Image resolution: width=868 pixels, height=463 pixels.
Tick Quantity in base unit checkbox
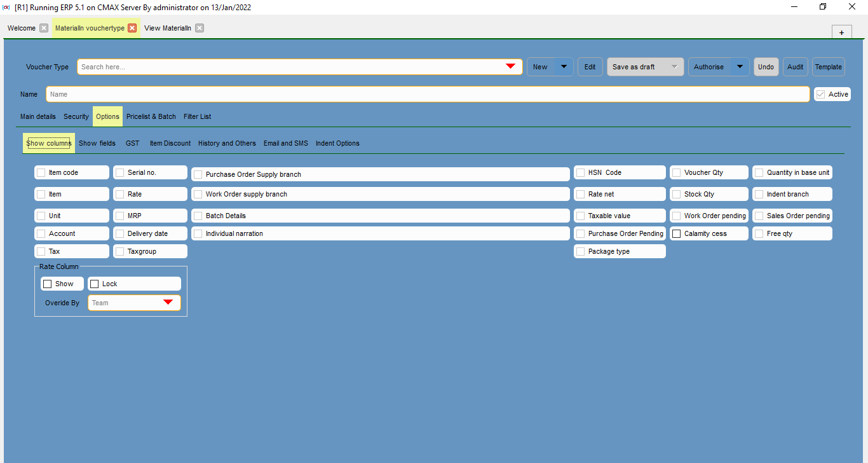coord(759,172)
